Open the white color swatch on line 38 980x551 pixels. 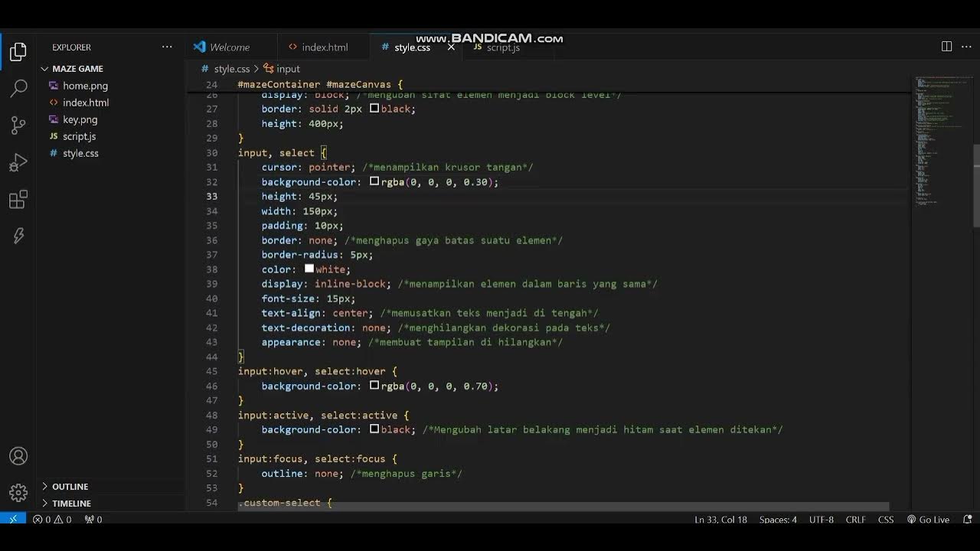(x=309, y=269)
